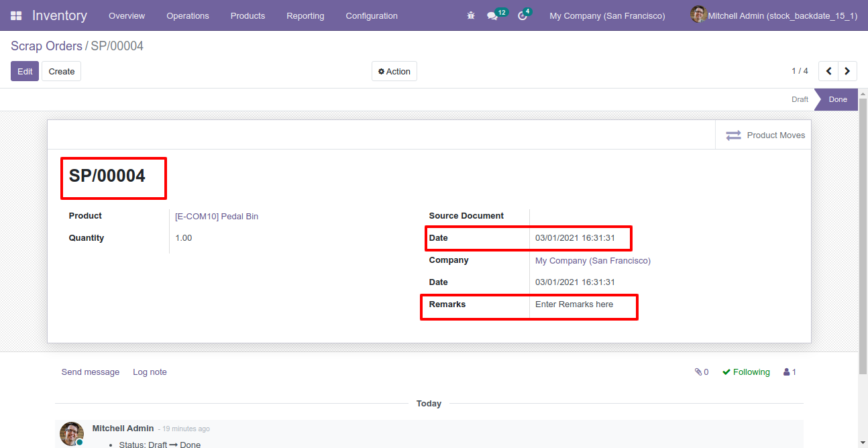This screenshot has width=868, height=448.
Task: Click the Product Moves stat button
Action: point(765,135)
